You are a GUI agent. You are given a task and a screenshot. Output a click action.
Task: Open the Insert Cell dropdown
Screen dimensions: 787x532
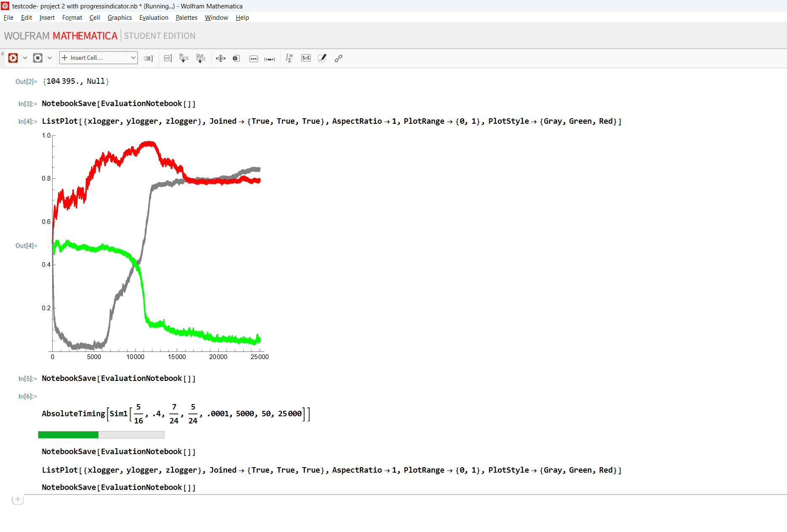tap(99, 58)
